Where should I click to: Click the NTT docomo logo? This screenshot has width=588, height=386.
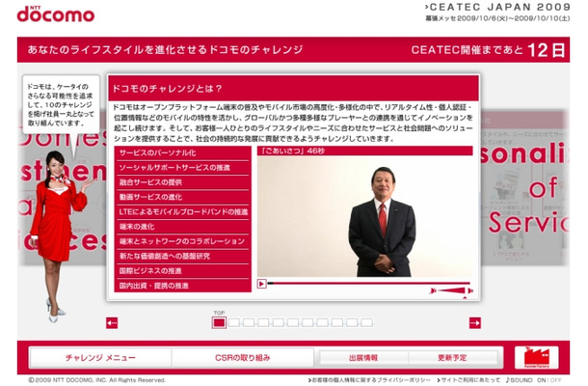pos(56,14)
